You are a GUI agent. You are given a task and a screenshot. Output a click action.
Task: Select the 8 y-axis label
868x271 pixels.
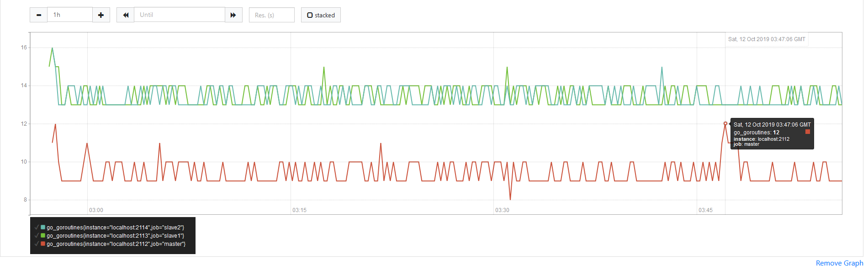(25, 200)
